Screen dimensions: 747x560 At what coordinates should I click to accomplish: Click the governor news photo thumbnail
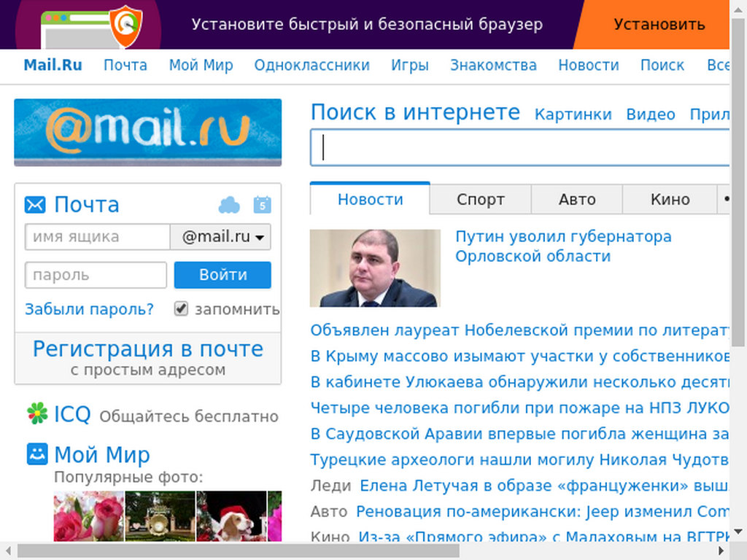click(x=375, y=268)
